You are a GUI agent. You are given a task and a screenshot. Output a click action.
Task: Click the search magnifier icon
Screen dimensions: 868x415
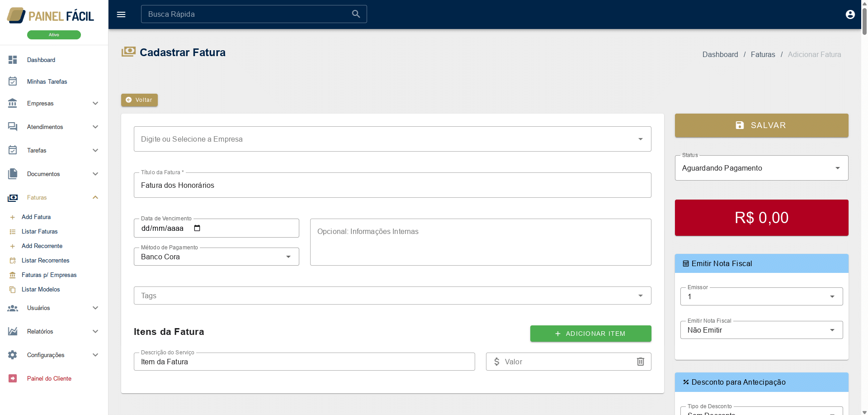click(356, 14)
